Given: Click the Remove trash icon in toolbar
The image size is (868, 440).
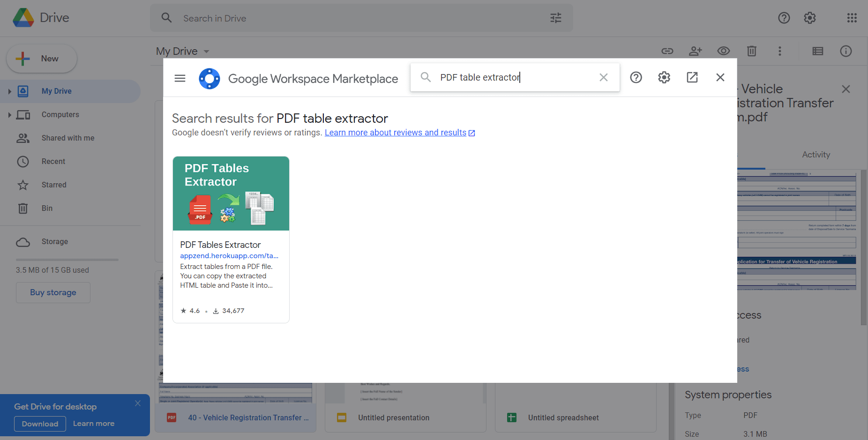Looking at the screenshot, I should point(752,51).
